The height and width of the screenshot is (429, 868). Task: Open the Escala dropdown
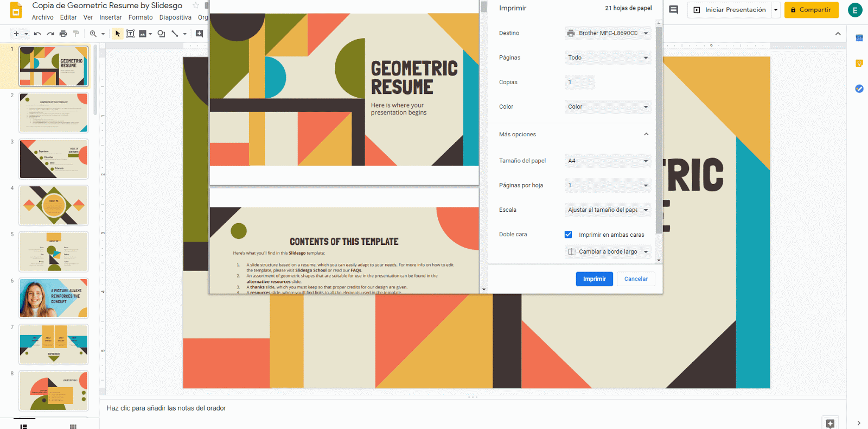(x=608, y=210)
